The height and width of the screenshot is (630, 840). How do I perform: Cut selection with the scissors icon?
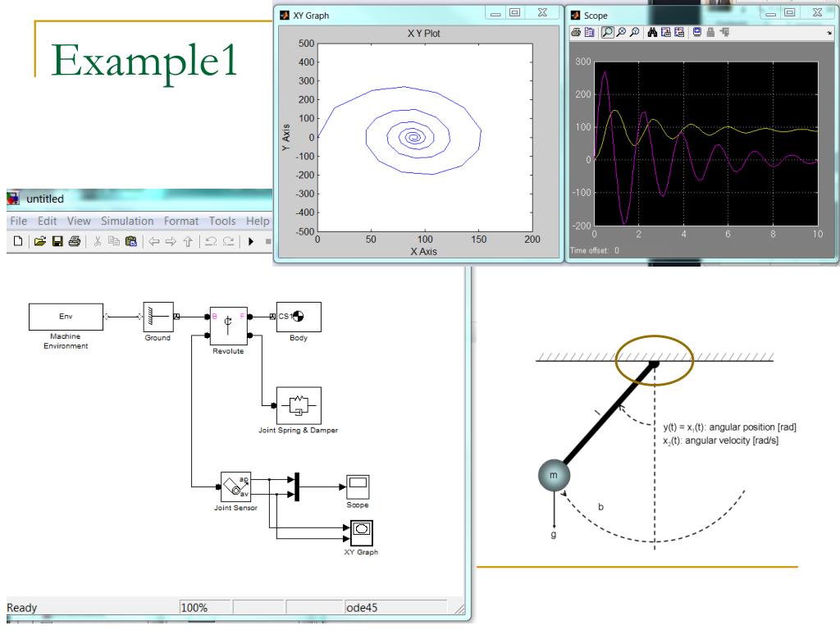pos(97,241)
